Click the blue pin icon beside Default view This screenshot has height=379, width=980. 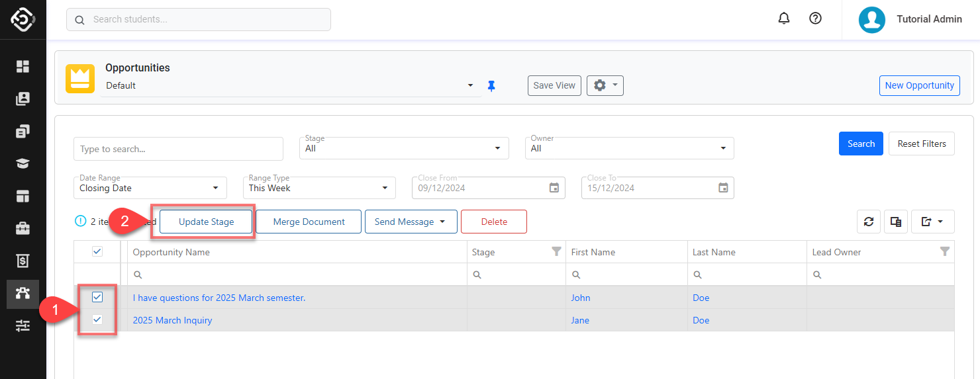tap(491, 86)
